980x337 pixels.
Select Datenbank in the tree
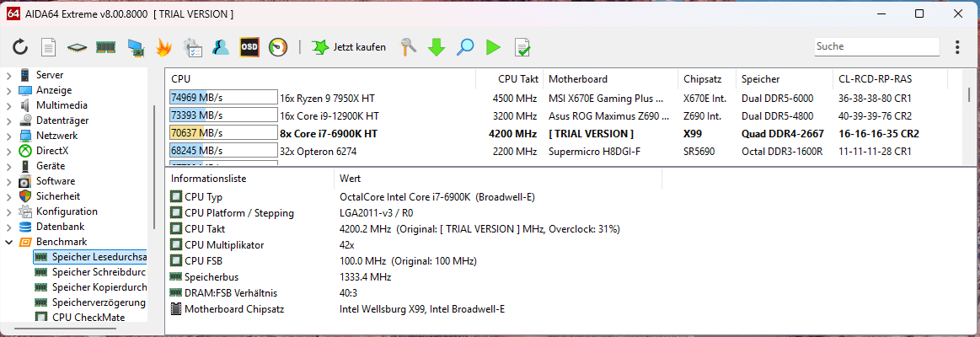pyautogui.click(x=60, y=227)
